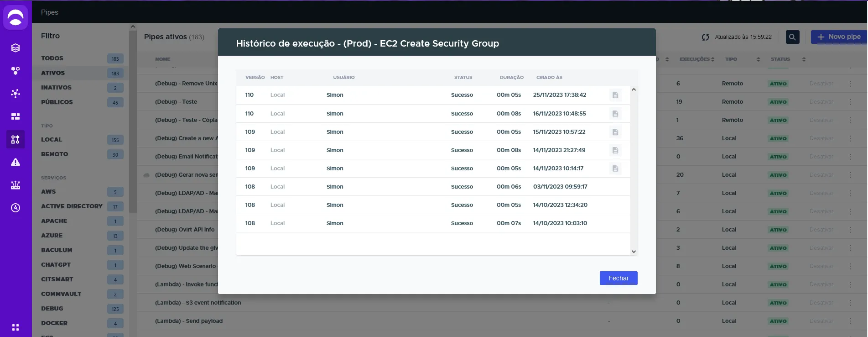
Task: Deactivate the (Debug) - Remove Unix pipe
Action: [x=821, y=84]
